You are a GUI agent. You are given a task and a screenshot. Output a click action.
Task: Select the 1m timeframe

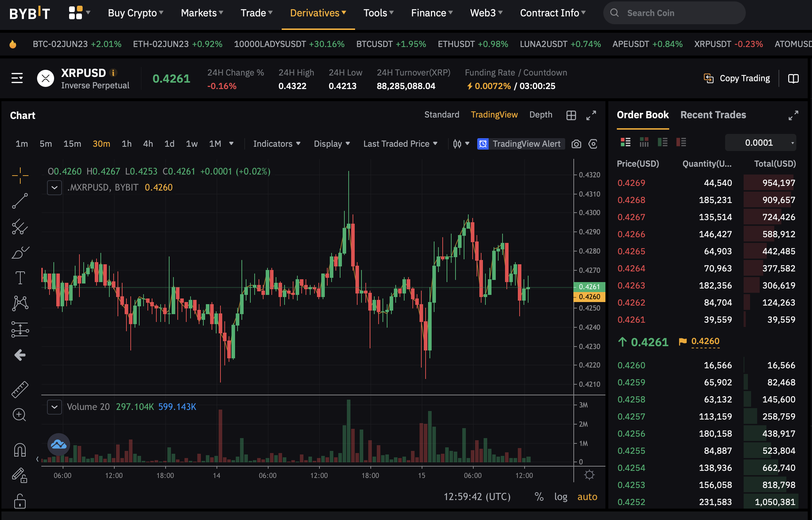[22, 144]
